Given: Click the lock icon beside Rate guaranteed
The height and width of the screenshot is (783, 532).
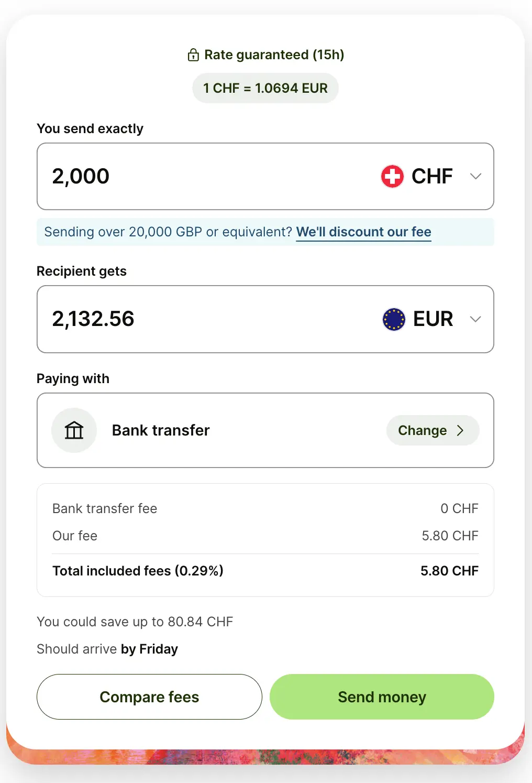Looking at the screenshot, I should [x=193, y=55].
